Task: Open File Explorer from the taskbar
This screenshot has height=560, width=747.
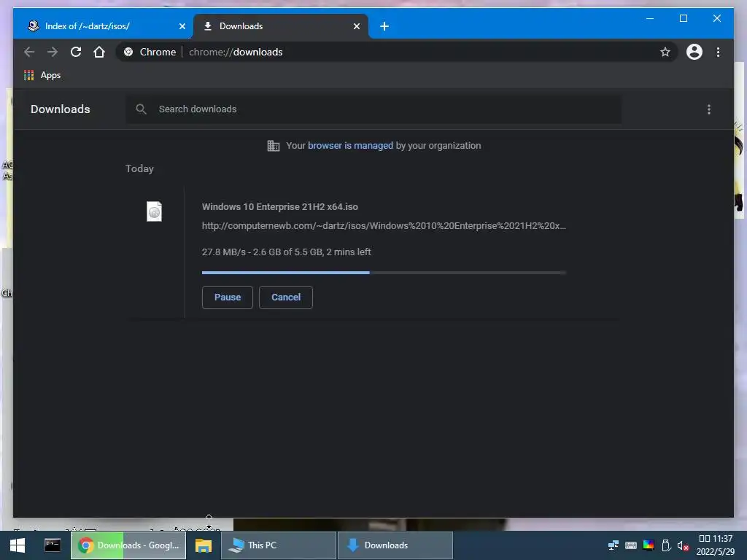Action: point(204,545)
